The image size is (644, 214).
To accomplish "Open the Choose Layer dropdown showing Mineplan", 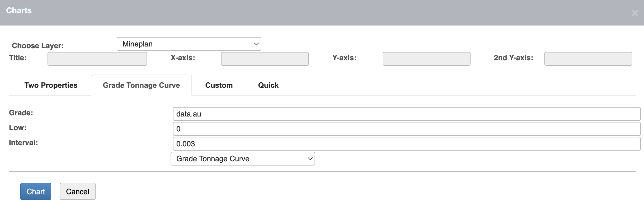I will 189,44.
